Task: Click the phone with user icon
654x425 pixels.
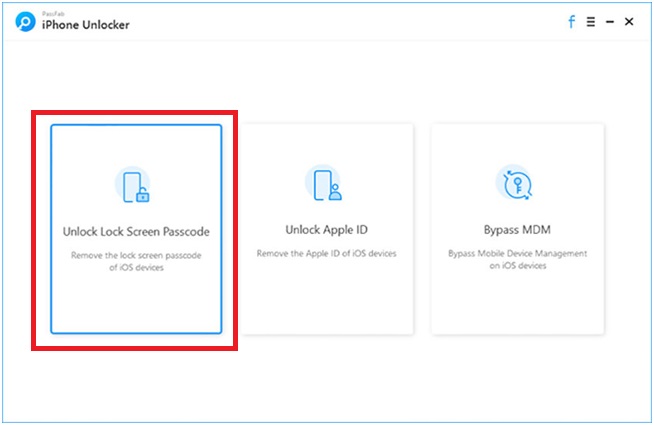Action: click(325, 184)
